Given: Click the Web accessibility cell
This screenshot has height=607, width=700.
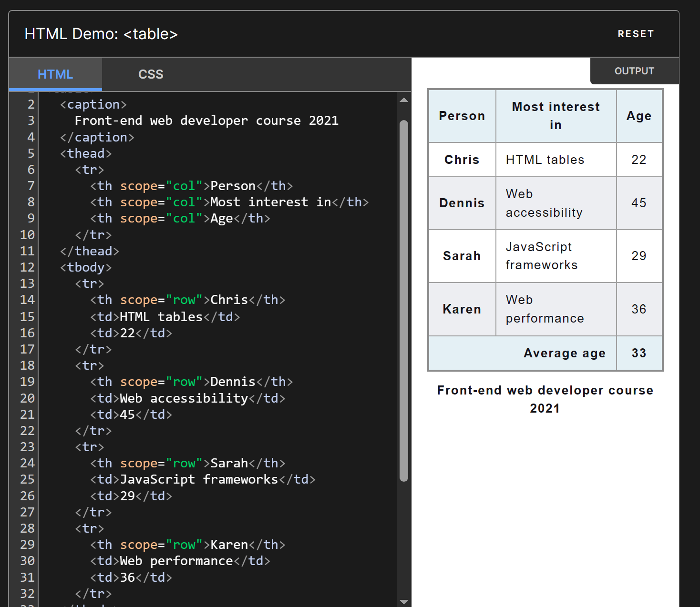Looking at the screenshot, I should click(x=544, y=203).
